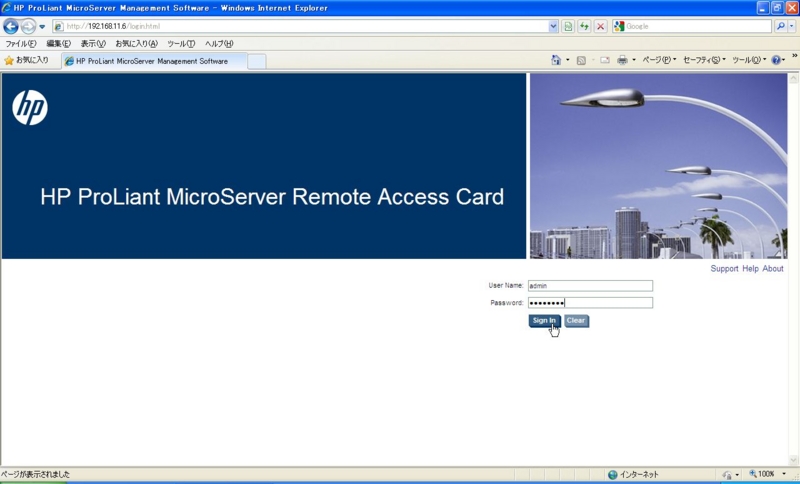This screenshot has height=484, width=800.
Task: Click the Clear button
Action: click(577, 321)
